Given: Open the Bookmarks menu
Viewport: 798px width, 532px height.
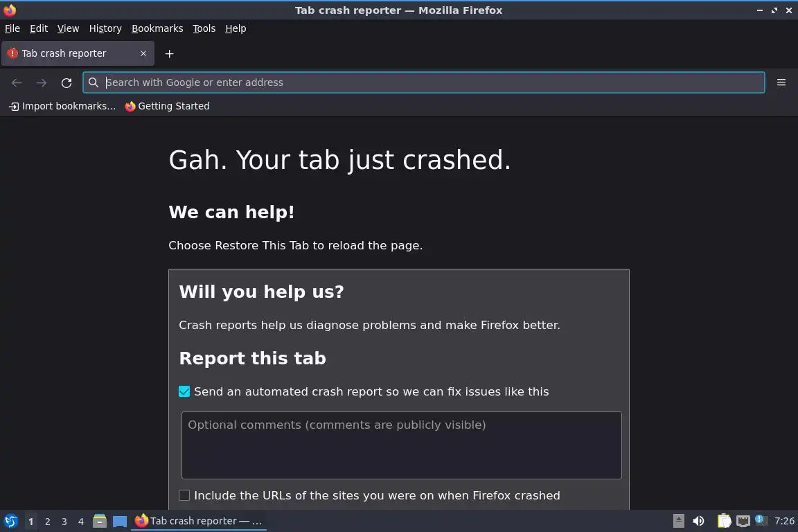Looking at the screenshot, I should point(157,28).
